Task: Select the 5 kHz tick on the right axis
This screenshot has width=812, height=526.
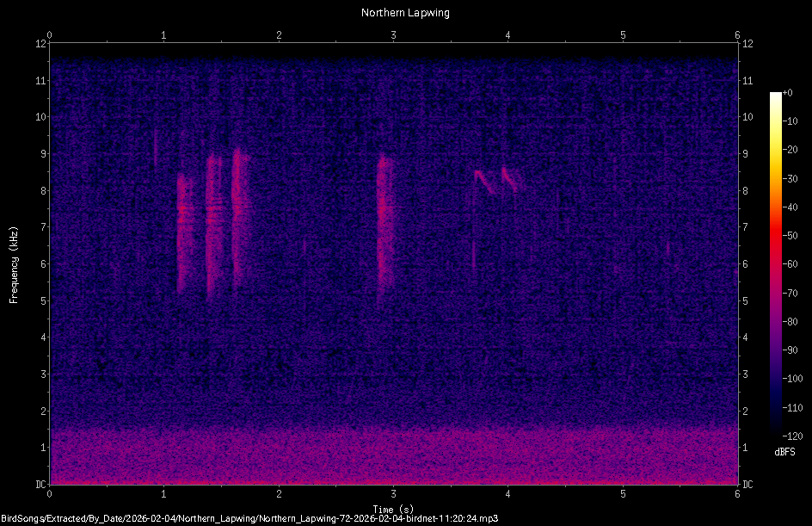Action: pos(745,299)
